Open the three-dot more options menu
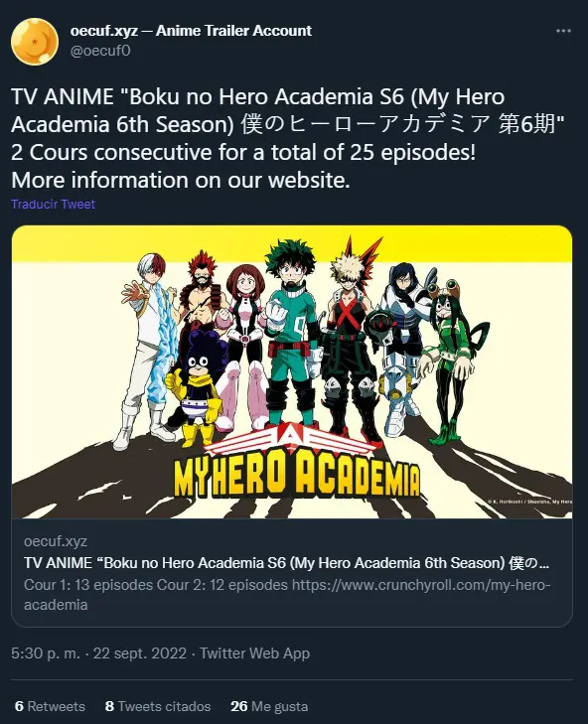Image resolution: width=588 pixels, height=724 pixels. [563, 31]
